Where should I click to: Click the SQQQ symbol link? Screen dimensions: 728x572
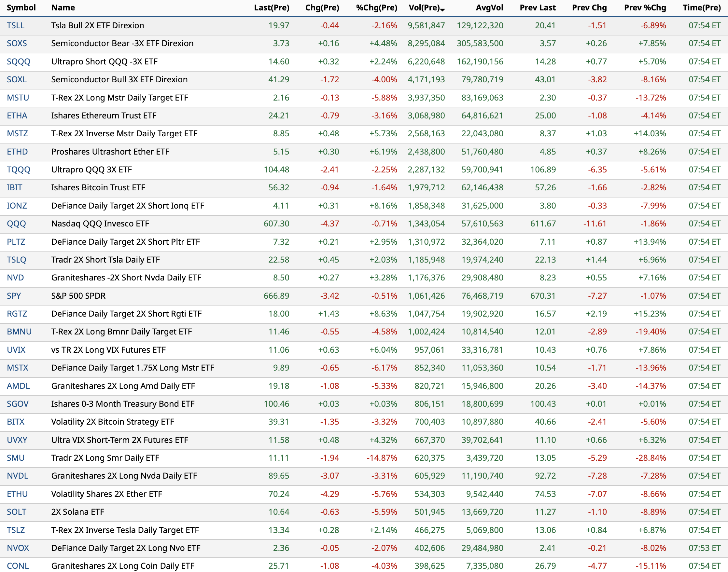pyautogui.click(x=19, y=61)
